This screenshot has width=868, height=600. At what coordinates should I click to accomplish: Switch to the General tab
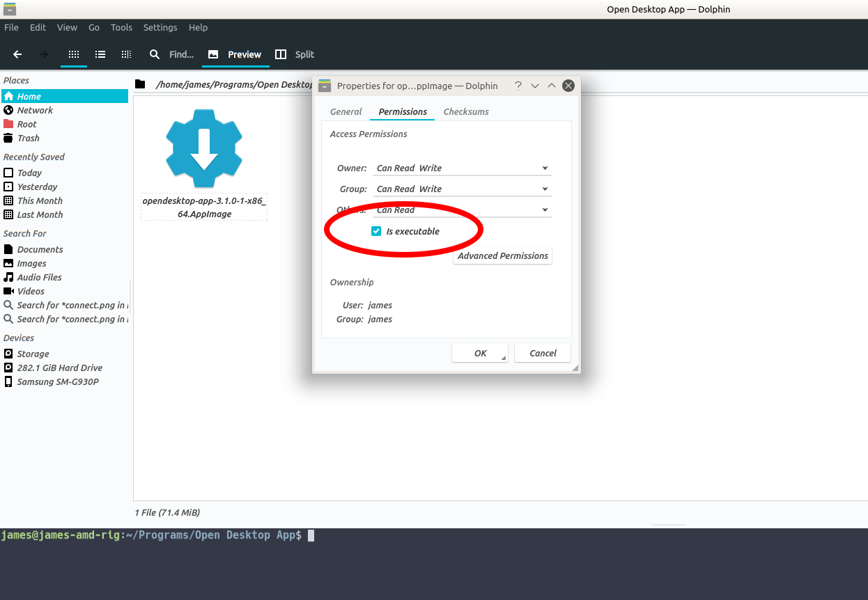coord(346,111)
